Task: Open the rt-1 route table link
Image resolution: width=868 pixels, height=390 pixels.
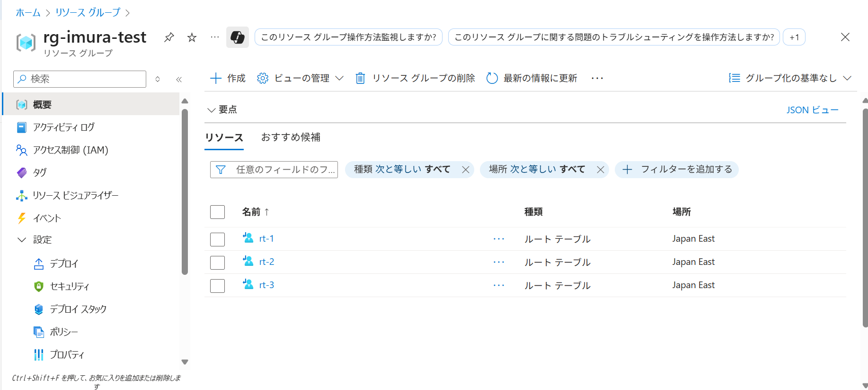Action: coord(266,238)
